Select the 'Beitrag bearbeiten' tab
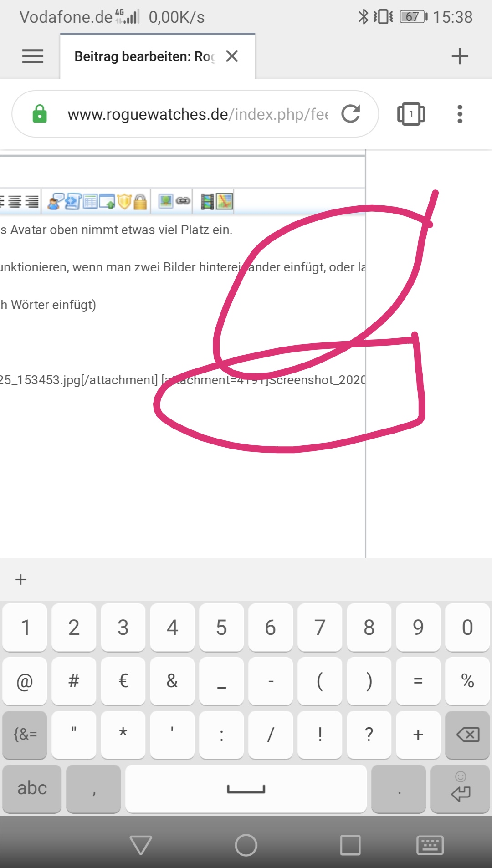 coord(144,56)
